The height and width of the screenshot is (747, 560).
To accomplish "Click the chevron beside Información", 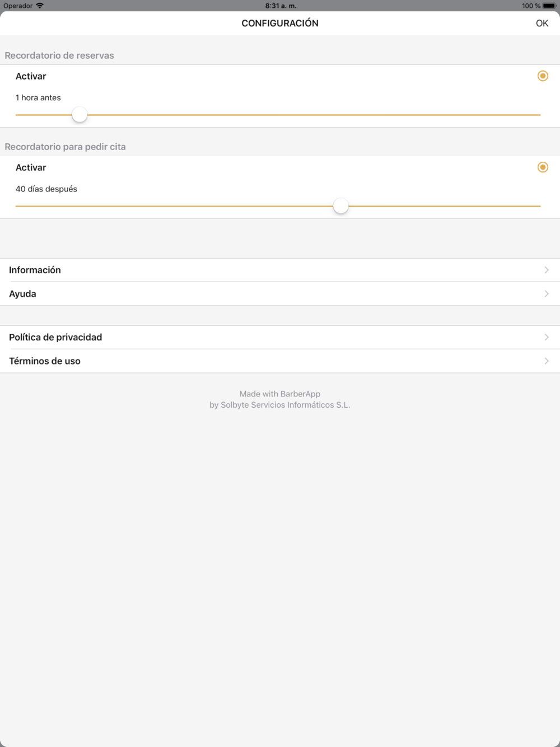I will [547, 270].
